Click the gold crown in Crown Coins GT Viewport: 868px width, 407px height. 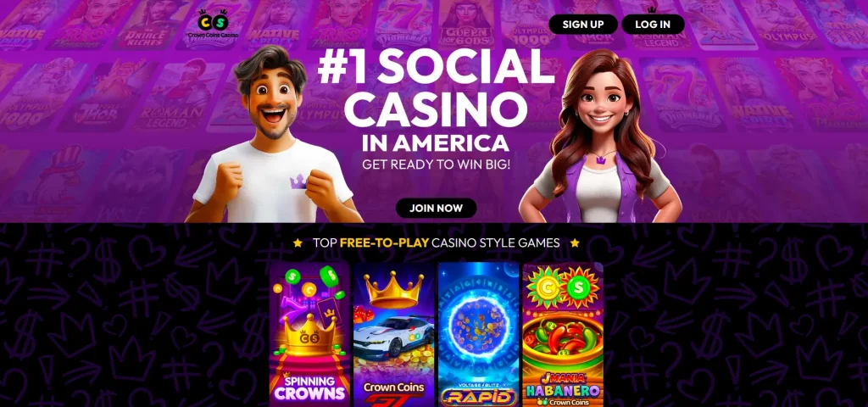pyautogui.click(x=393, y=289)
